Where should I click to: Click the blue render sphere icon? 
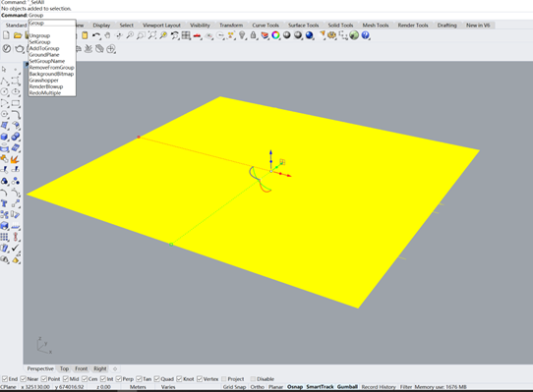click(310, 35)
